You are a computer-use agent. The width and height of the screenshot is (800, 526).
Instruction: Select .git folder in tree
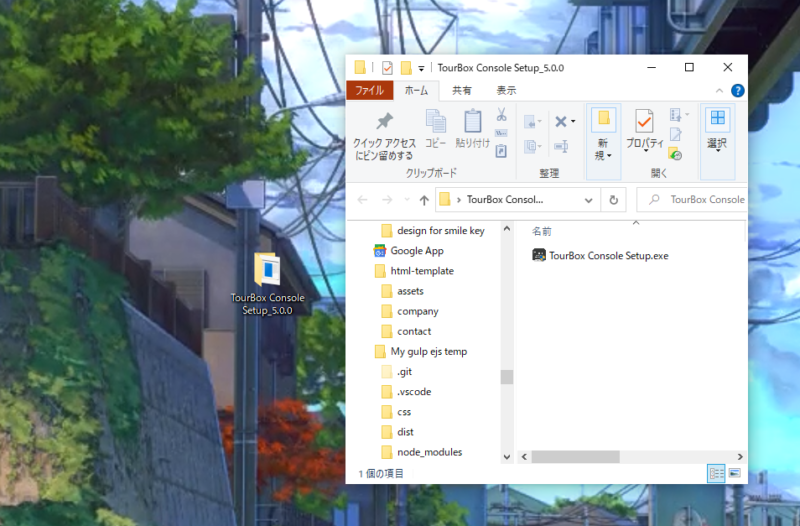(x=397, y=371)
